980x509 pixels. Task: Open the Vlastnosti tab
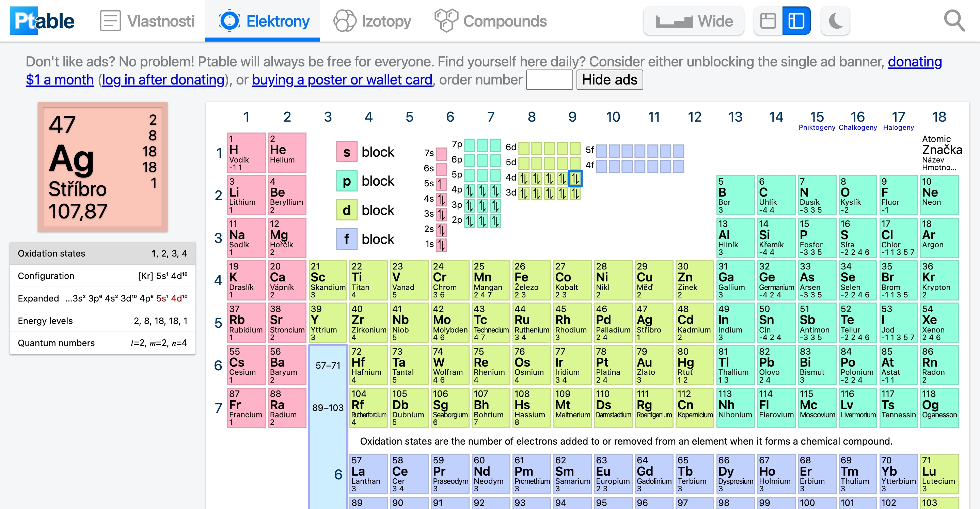pos(147,21)
